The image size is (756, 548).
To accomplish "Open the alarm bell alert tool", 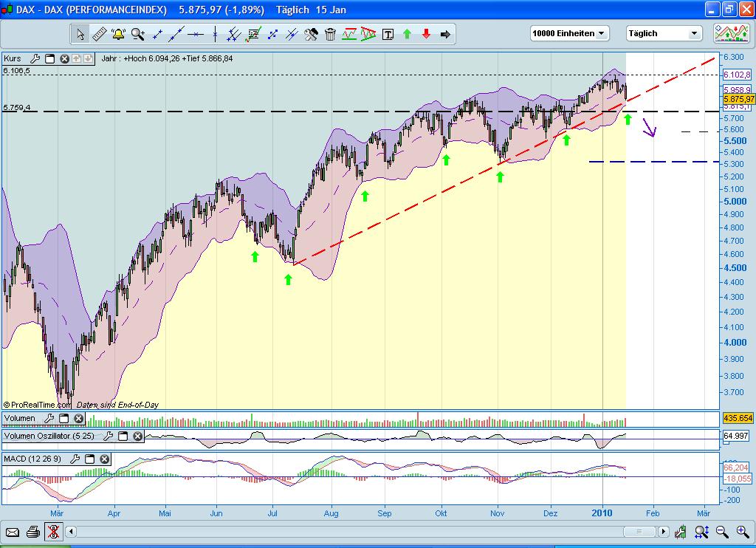I will click(x=118, y=34).
